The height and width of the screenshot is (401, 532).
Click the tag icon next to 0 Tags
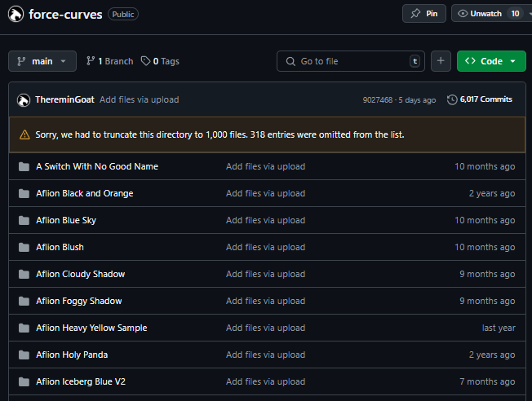145,61
